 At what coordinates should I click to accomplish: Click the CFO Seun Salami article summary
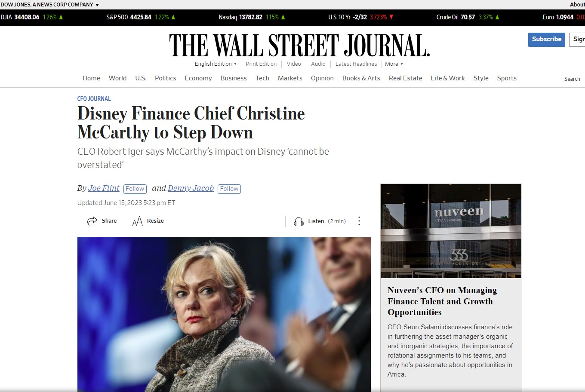click(450, 351)
